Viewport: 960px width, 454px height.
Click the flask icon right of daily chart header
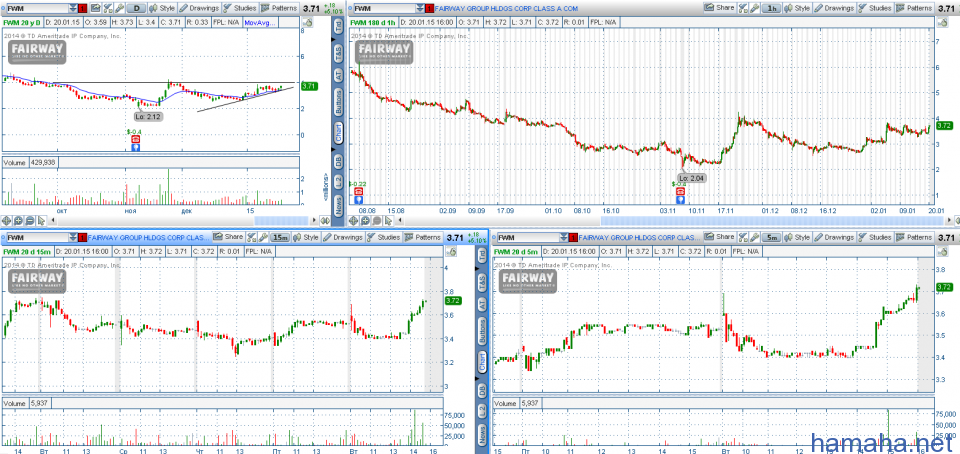(308, 22)
